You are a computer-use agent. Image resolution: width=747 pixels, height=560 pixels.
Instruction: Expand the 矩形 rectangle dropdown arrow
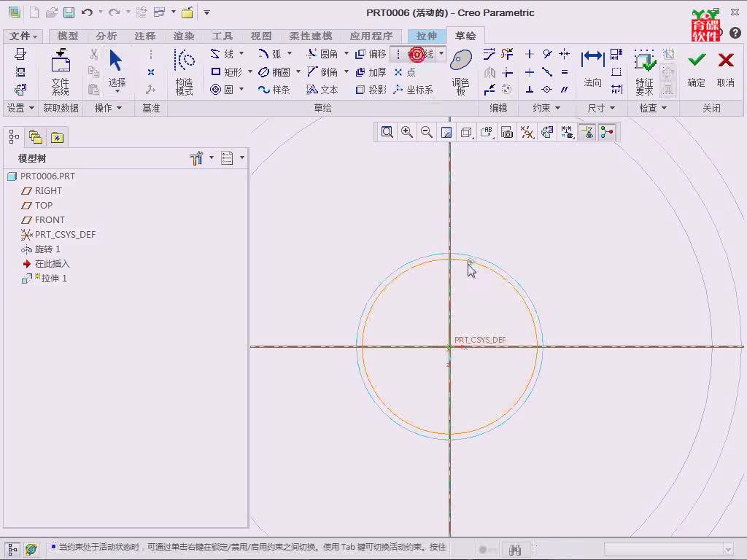tap(249, 72)
